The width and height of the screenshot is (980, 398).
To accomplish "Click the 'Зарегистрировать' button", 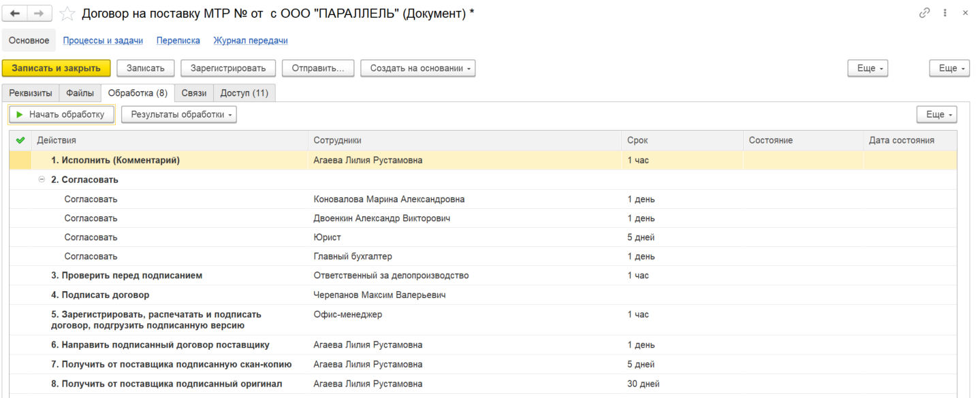I will pyautogui.click(x=228, y=68).
